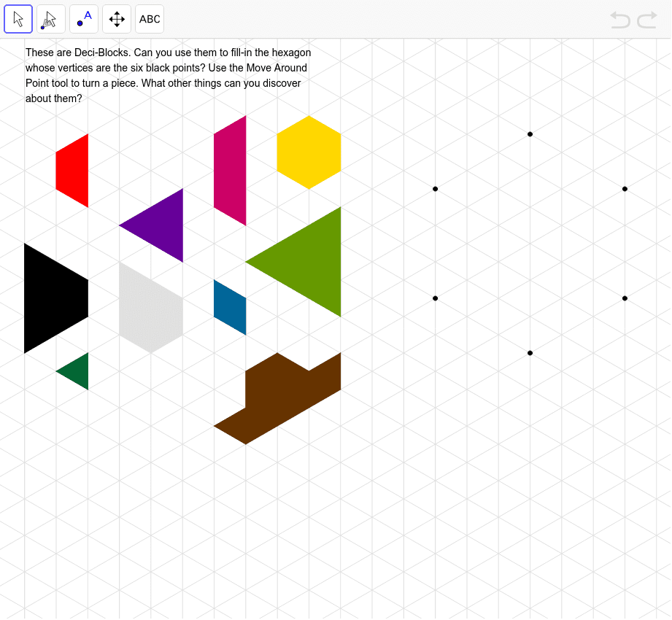Select the Move arrow tool
This screenshot has width=672, height=620.
(18, 19)
